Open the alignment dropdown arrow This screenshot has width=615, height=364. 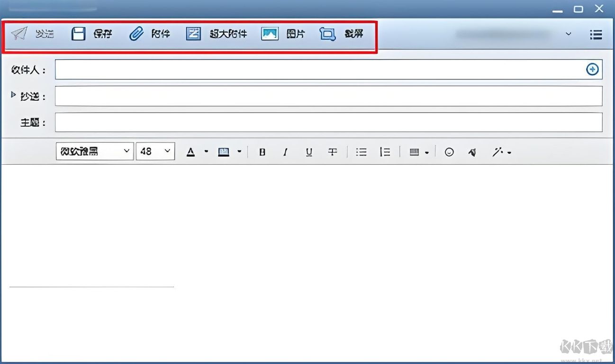click(x=427, y=152)
